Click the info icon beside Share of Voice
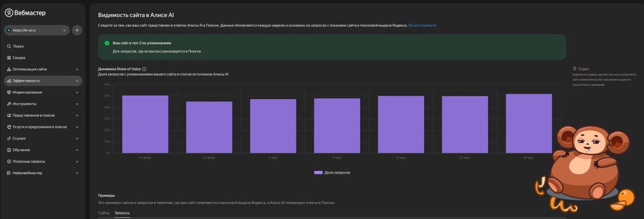This screenshot has width=644, height=219. pyautogui.click(x=144, y=69)
